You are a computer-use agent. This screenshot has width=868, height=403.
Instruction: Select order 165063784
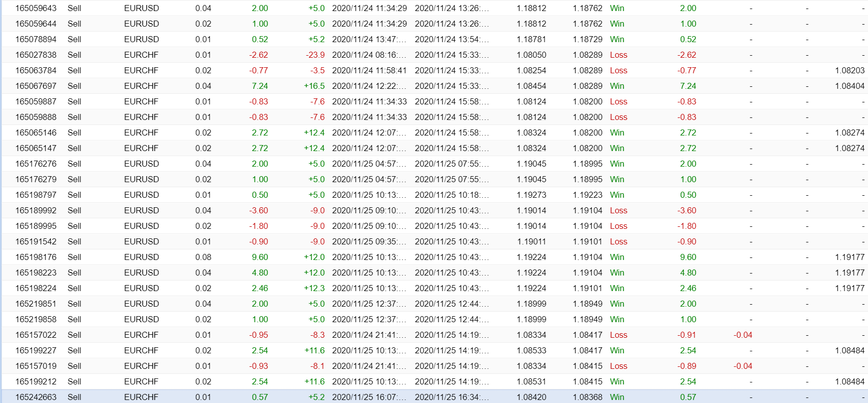click(x=36, y=70)
